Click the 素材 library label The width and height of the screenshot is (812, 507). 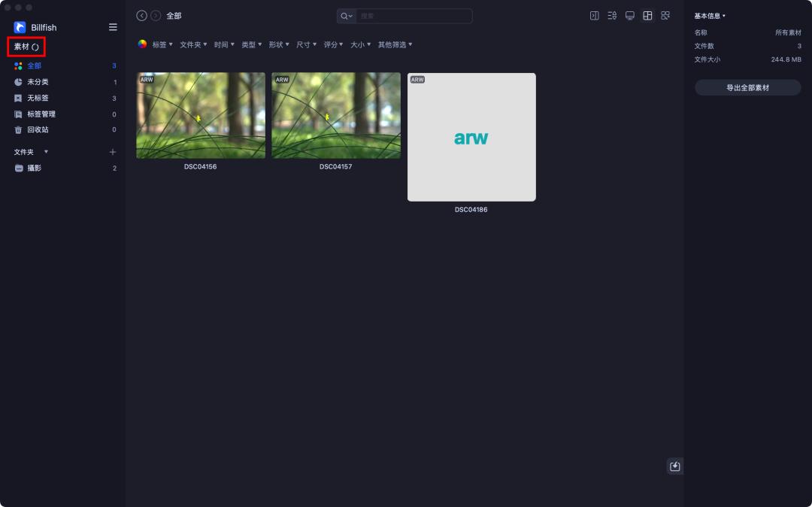[x=22, y=47]
